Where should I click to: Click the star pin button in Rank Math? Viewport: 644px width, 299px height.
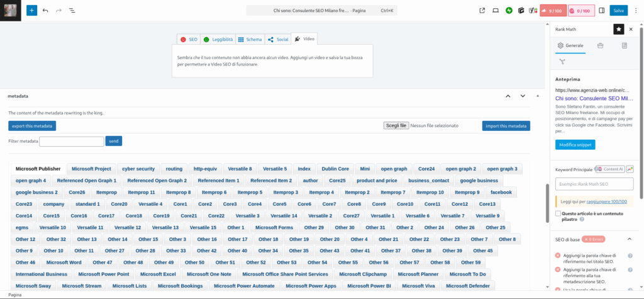tap(619, 29)
